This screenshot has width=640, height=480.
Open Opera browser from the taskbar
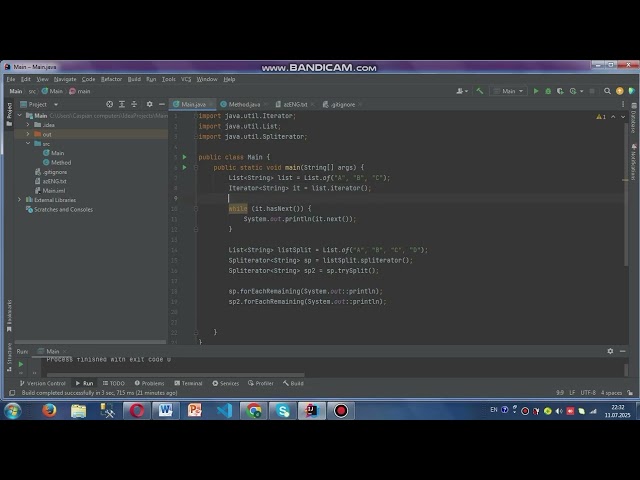[137, 411]
